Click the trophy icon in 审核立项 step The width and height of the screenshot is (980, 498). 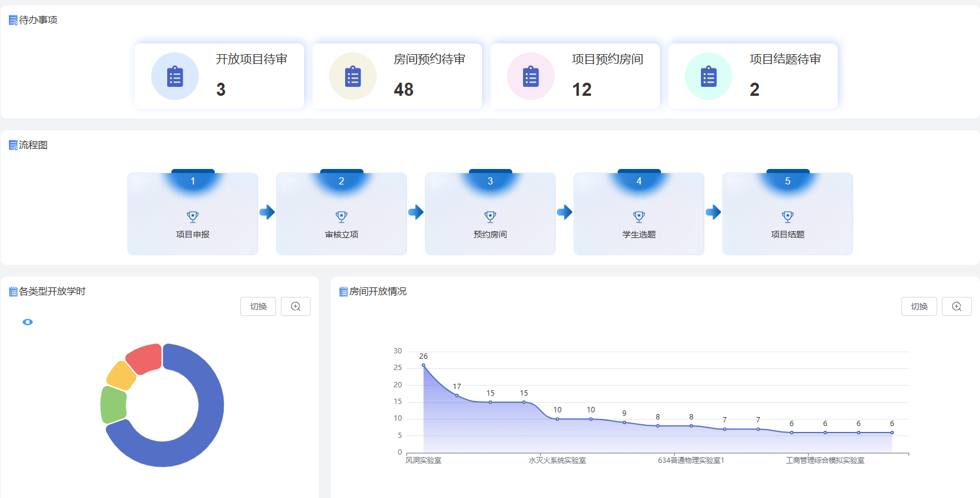pyautogui.click(x=342, y=217)
